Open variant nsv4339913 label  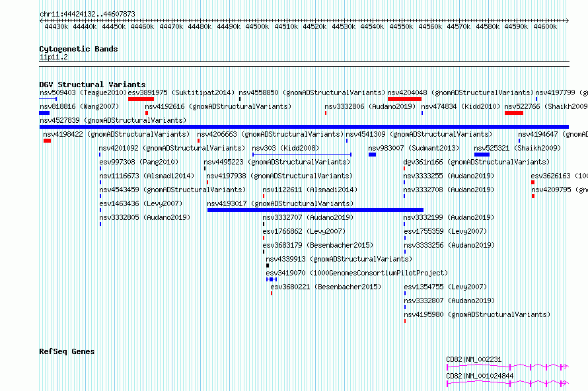[339, 259]
